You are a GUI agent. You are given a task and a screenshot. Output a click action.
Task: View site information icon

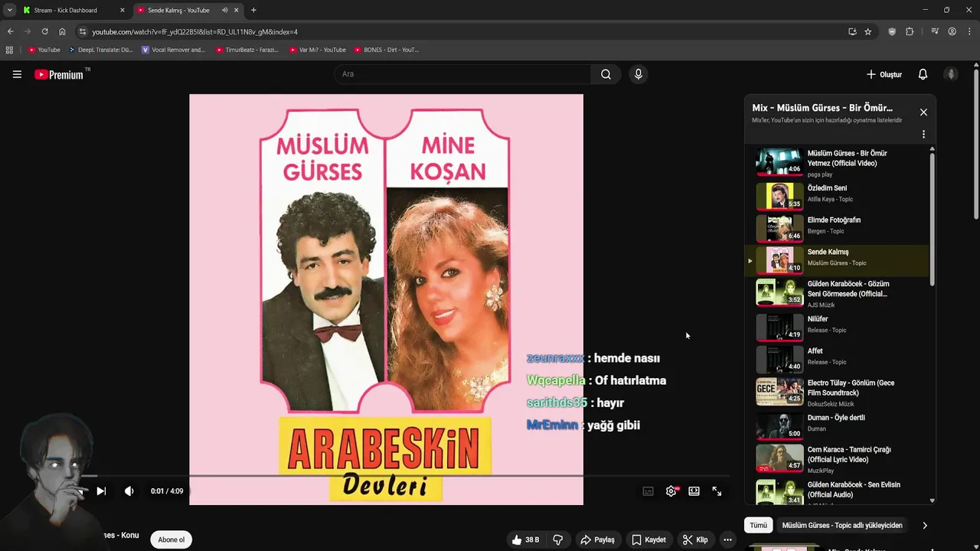pos(83,31)
